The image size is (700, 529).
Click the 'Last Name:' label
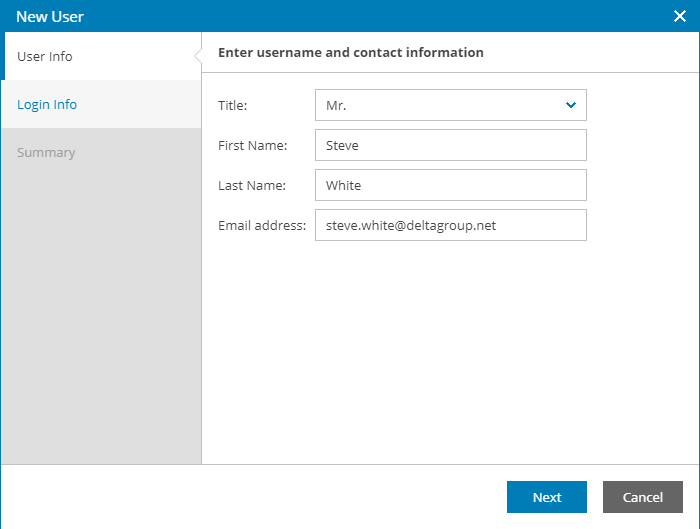point(252,185)
